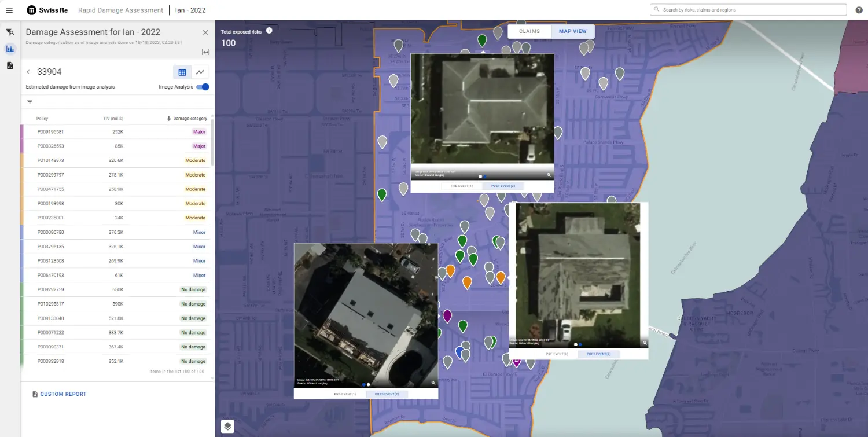Viewport: 868px width, 437px height.
Task: Switch to table grid view
Action: 182,72
